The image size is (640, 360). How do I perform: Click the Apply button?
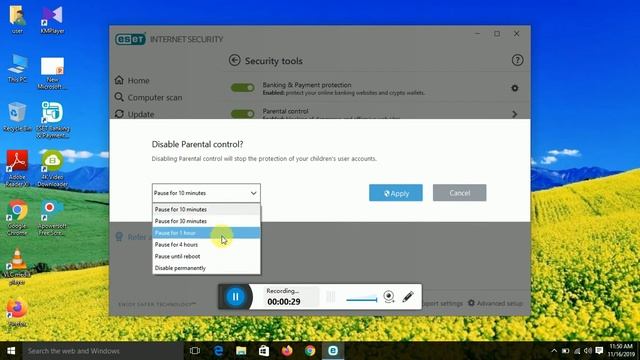[x=396, y=193]
